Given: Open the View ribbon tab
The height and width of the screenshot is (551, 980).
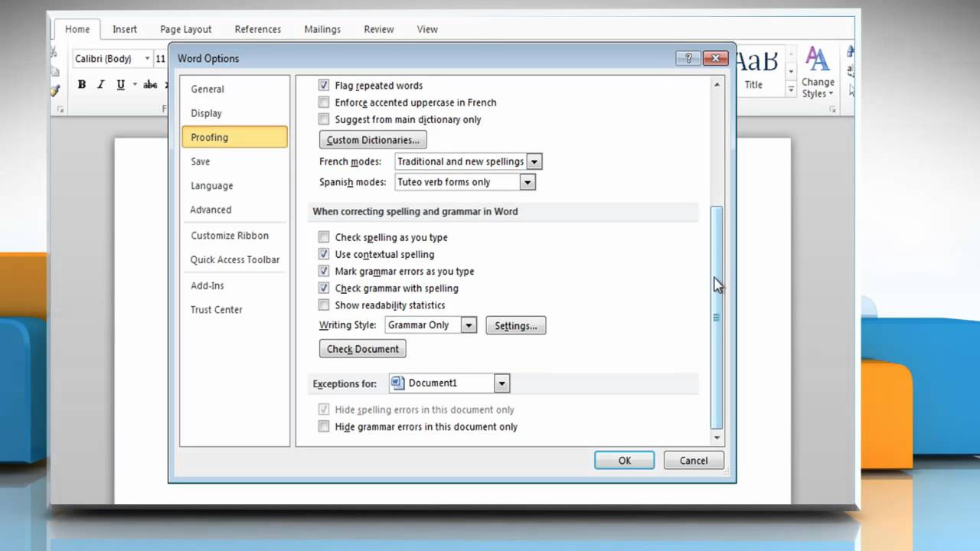Looking at the screenshot, I should [427, 29].
